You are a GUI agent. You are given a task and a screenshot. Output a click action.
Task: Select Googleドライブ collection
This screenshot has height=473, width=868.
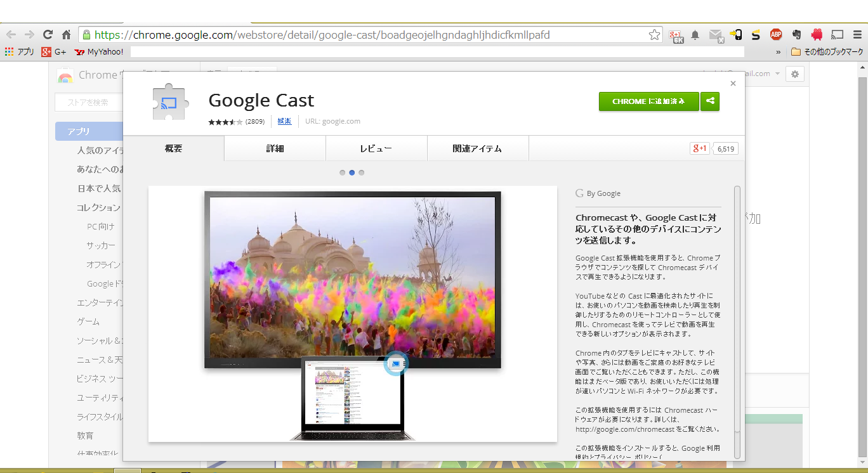105,283
